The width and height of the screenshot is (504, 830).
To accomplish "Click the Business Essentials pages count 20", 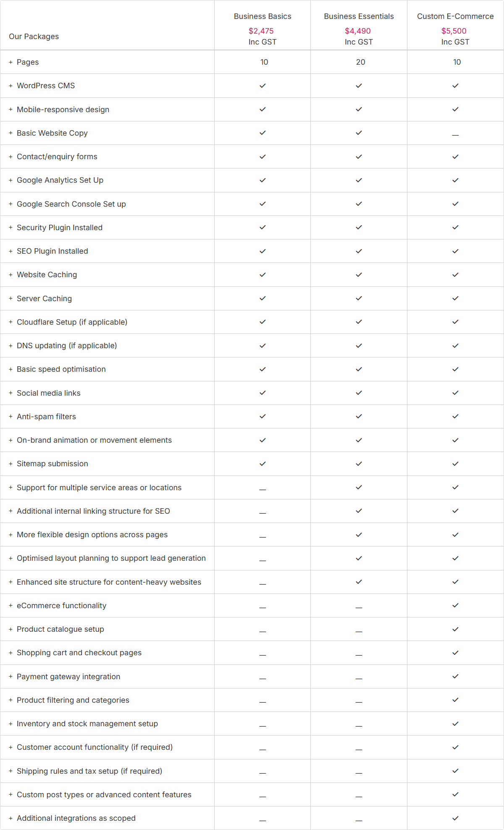I will click(x=360, y=62).
